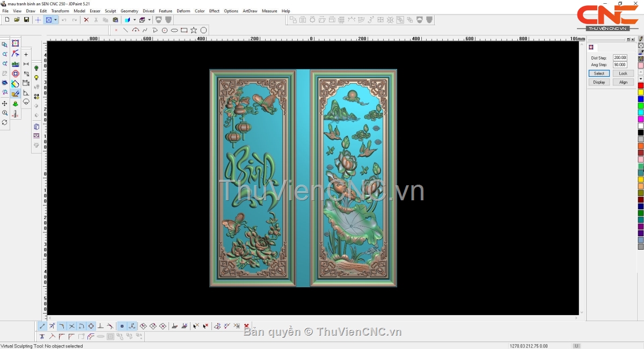Click the Dist Step input field
644x349 pixels.
[x=620, y=57]
